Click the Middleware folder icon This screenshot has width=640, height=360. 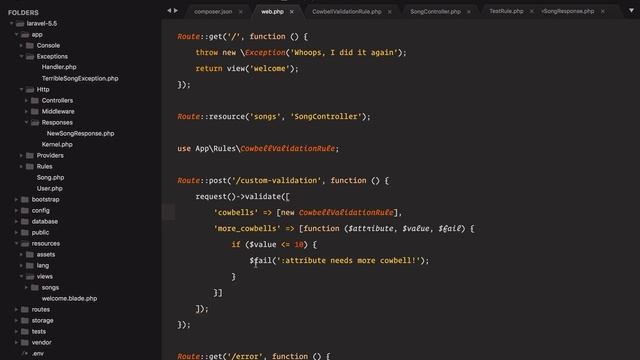click(x=35, y=111)
